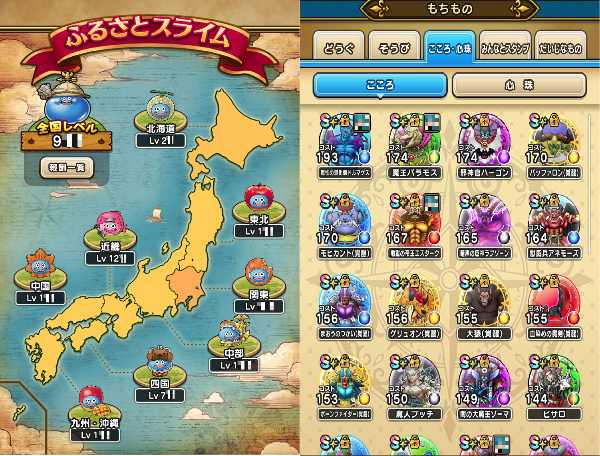Switch to the どうぐ tab
The height and width of the screenshot is (456, 600).
point(339,46)
